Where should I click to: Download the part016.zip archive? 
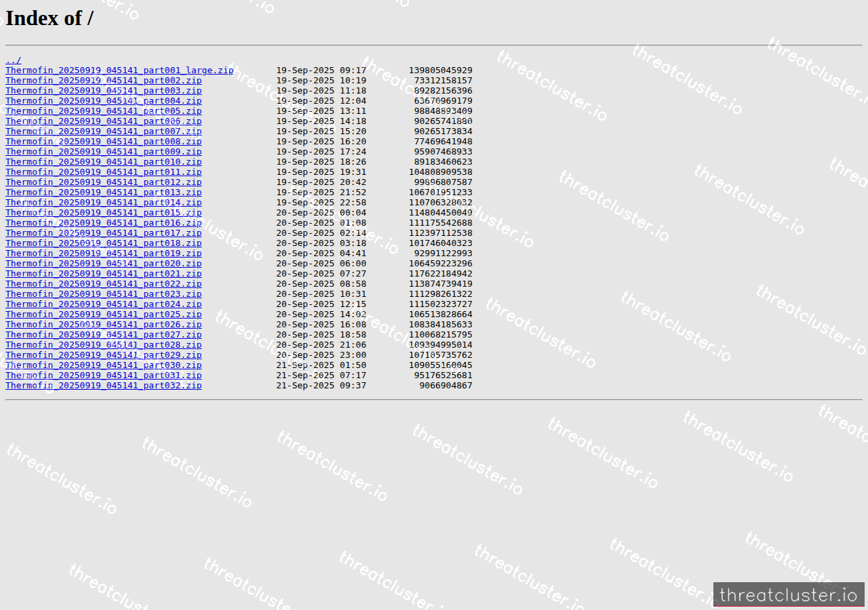click(104, 223)
